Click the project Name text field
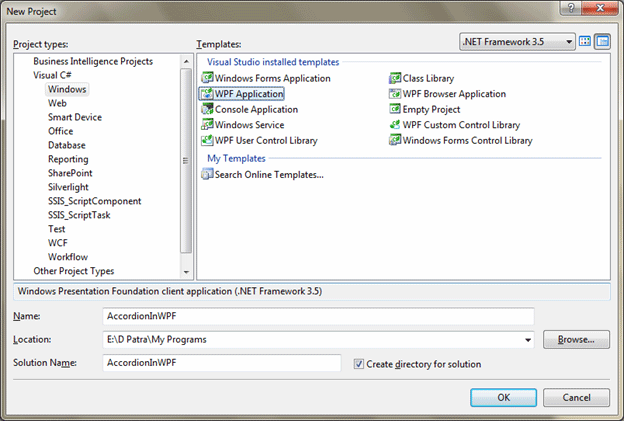This screenshot has height=421, width=624. (318, 316)
